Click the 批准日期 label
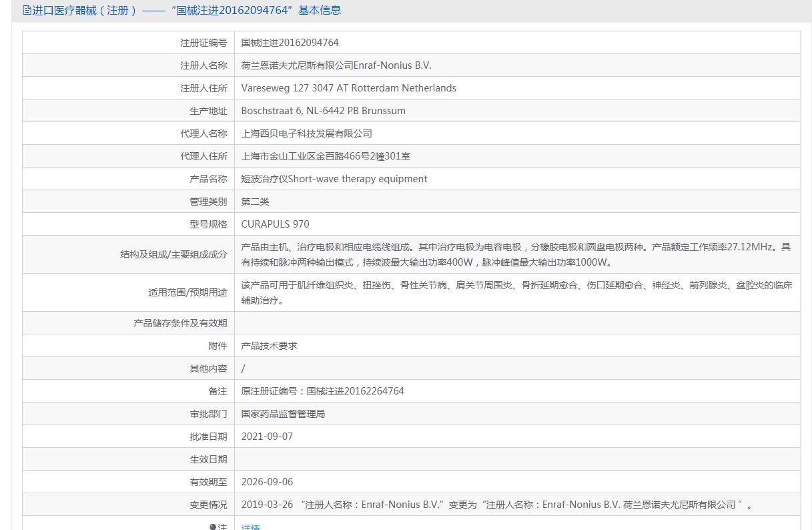This screenshot has width=812, height=530. [208, 437]
